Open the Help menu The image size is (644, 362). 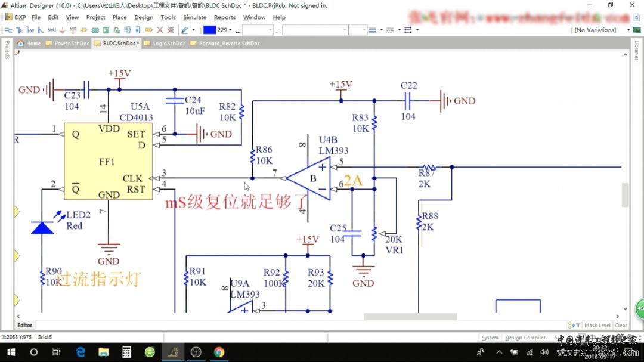click(279, 17)
